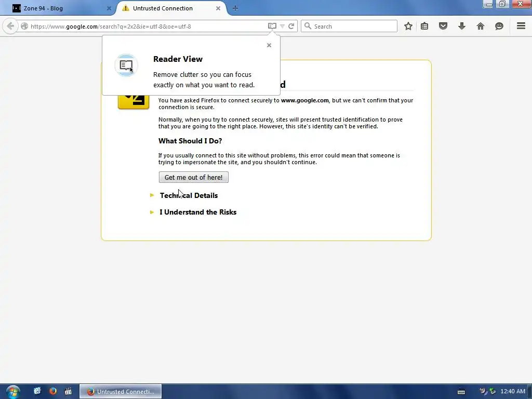Click the taskbar clock 12:40 AM
Viewport: 532px width, 399px height.
[513, 392]
